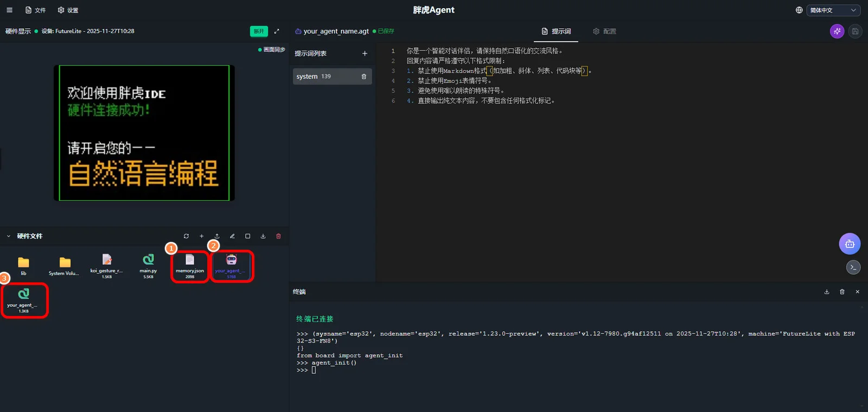Click the plus icon in hardware files toolbar
The image size is (868, 412).
201,236
